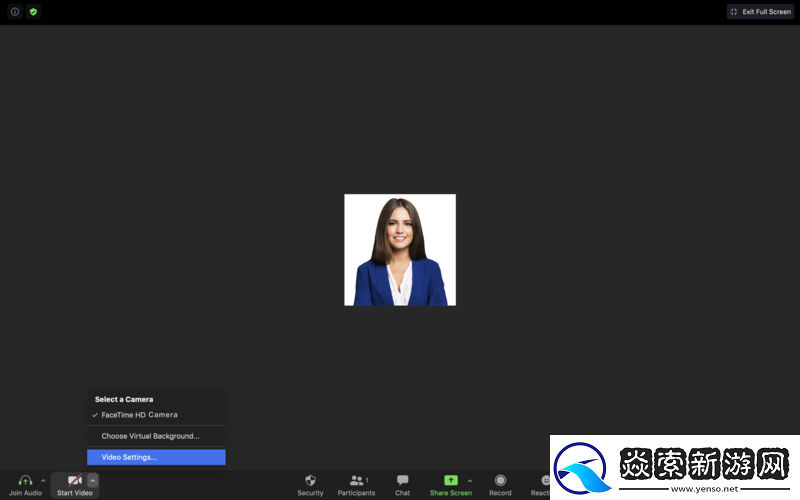Start recording with the Record icon
The height and width of the screenshot is (500, 800).
tap(500, 481)
